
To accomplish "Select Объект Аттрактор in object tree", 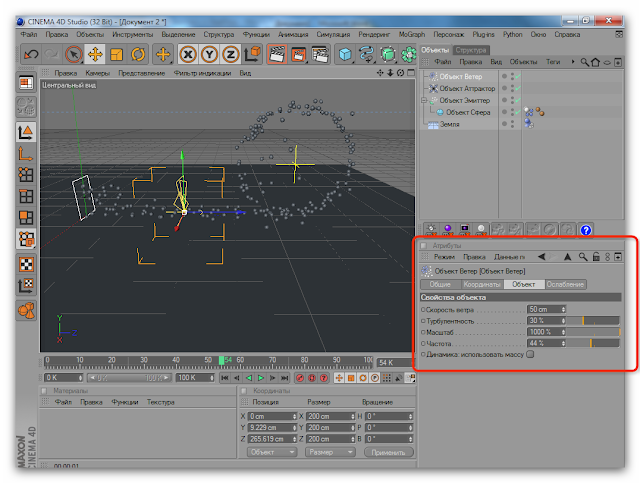I will tap(467, 88).
